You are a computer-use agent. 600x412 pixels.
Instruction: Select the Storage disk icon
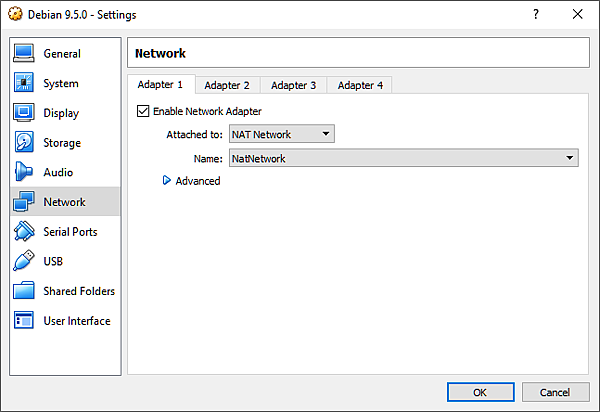25,143
